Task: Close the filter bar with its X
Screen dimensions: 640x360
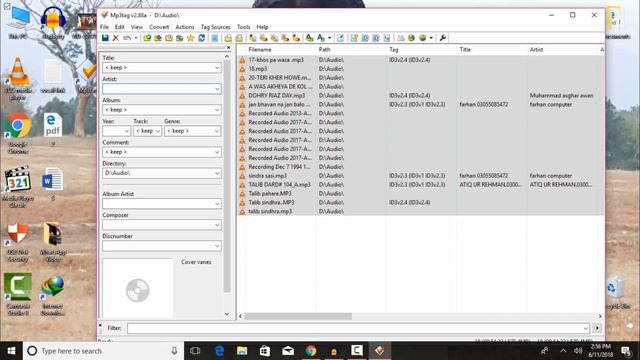Action: click(x=100, y=326)
